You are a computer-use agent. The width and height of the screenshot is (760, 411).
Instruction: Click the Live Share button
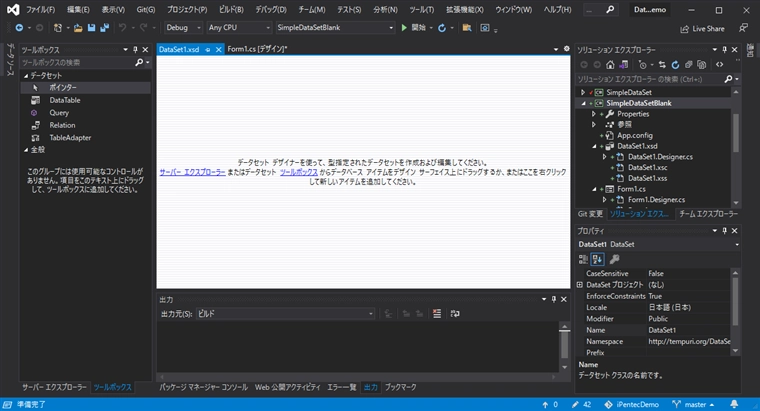702,29
